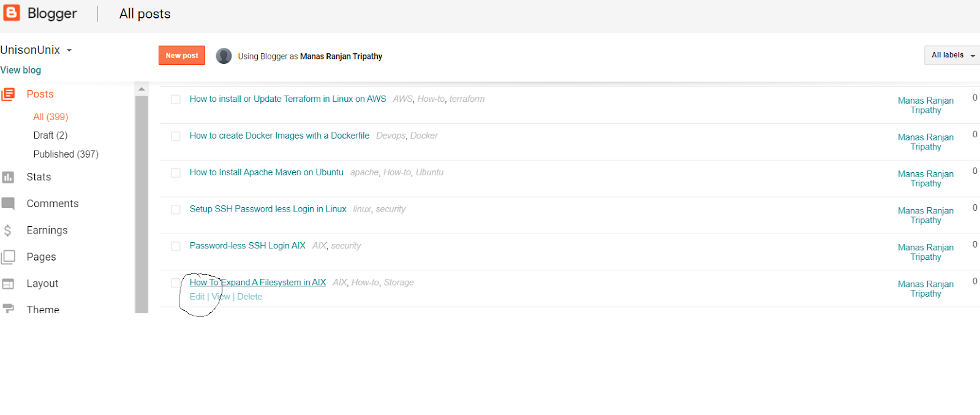Click the Storage label
The image size is (980, 415).
coord(399,283)
